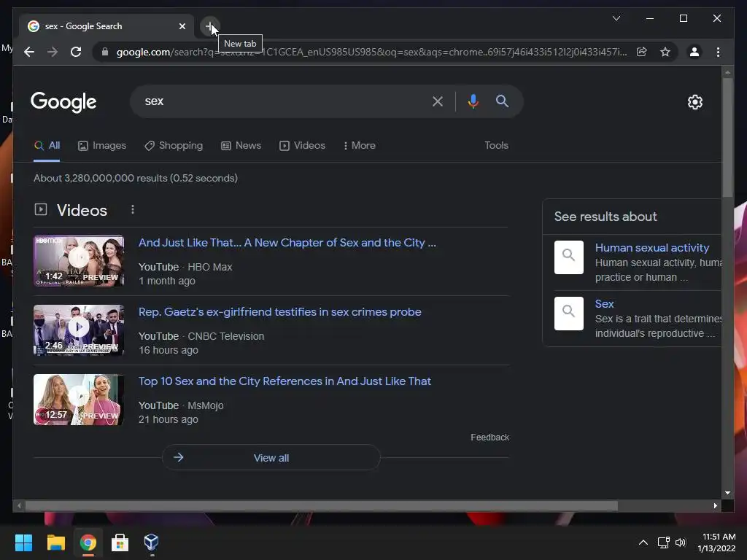Open 'And Just Like That... A New Chapter' video link
The height and width of the screenshot is (560, 747).
pos(287,242)
